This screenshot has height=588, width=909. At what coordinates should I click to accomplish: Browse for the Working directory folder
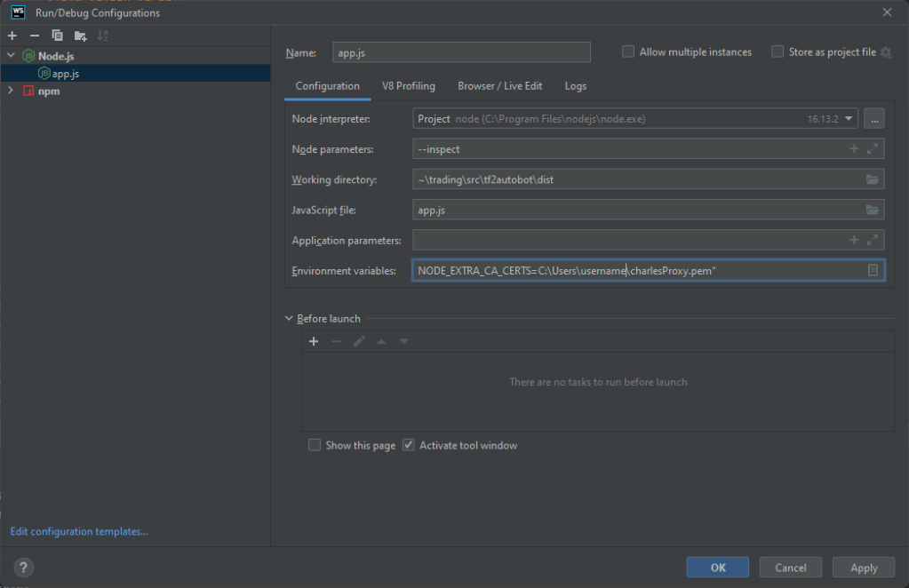(x=873, y=179)
